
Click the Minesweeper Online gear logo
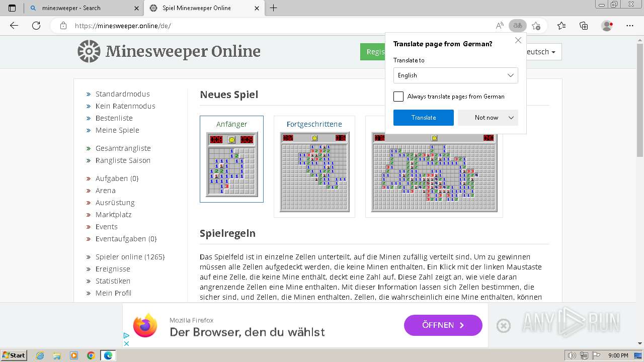click(x=89, y=51)
